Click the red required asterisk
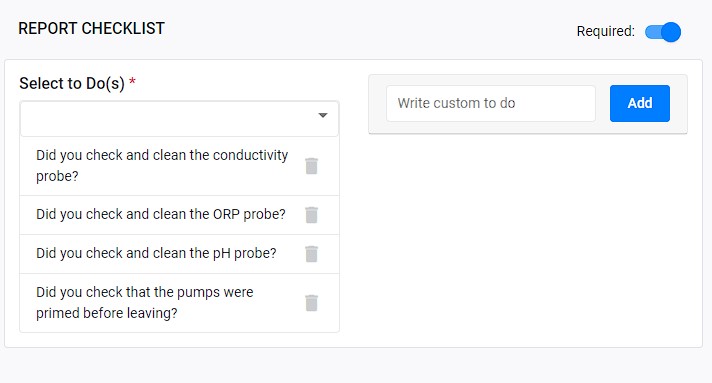 132,81
